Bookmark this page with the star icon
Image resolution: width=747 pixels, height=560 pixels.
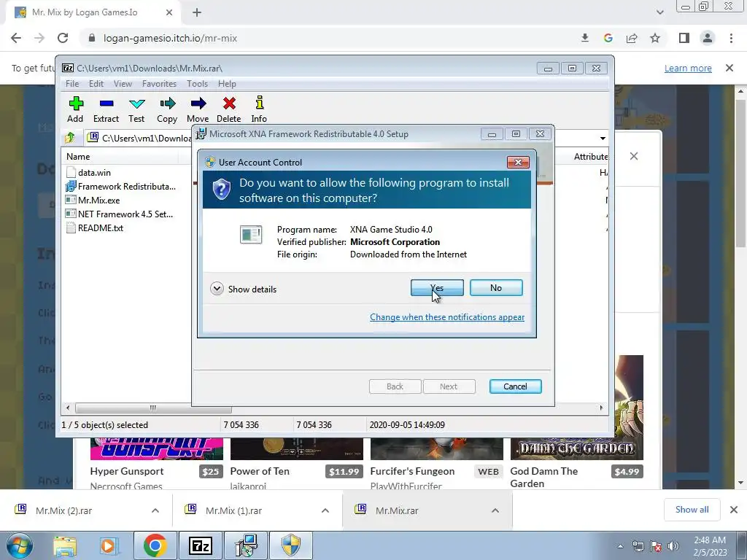coord(655,38)
